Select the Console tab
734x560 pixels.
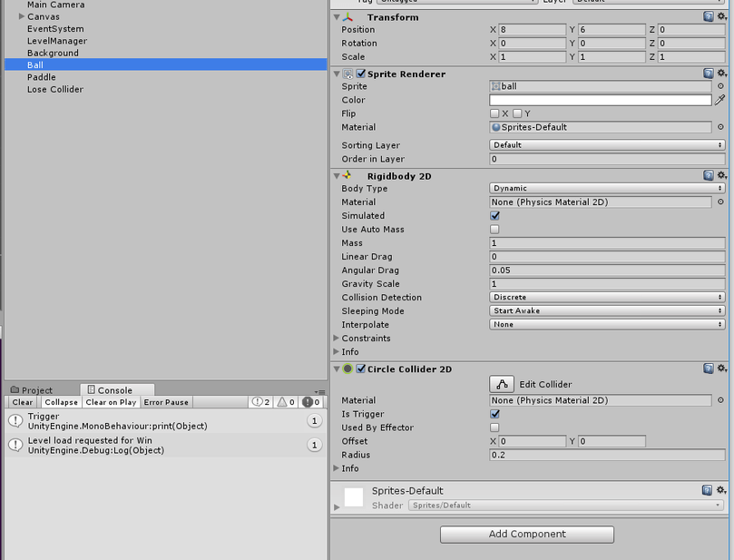click(x=109, y=390)
